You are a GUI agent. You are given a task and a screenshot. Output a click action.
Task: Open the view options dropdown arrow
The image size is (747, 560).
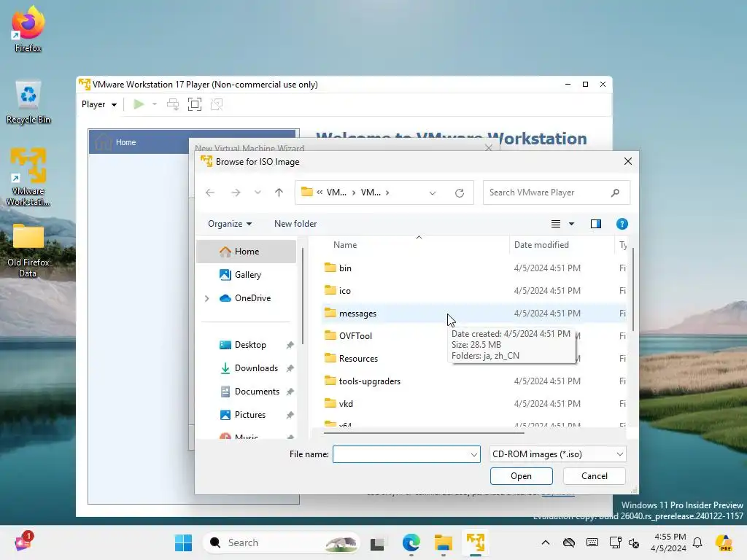(x=572, y=224)
